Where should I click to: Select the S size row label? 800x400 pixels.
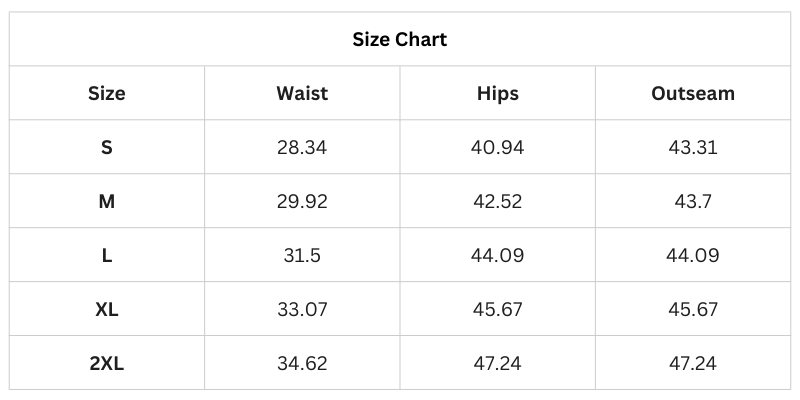click(107, 148)
